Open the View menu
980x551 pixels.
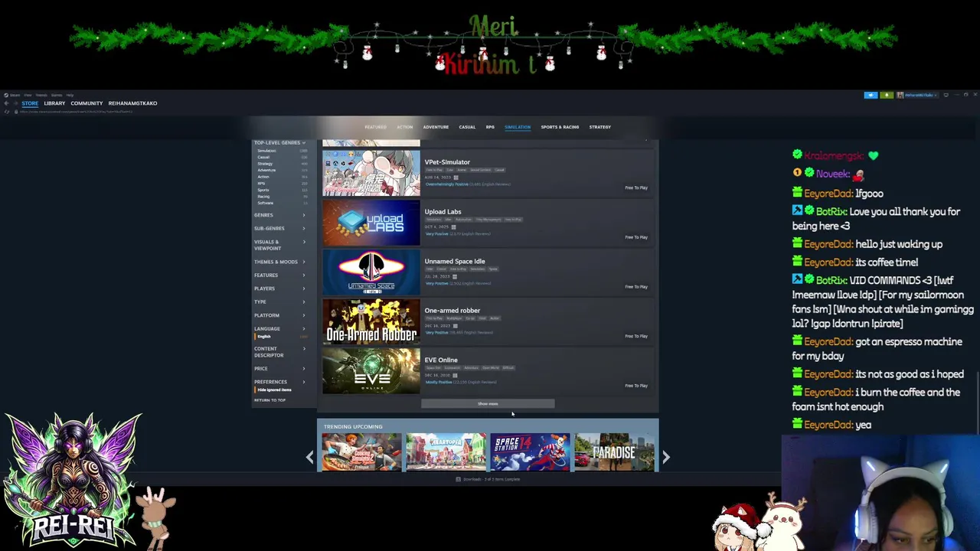28,95
